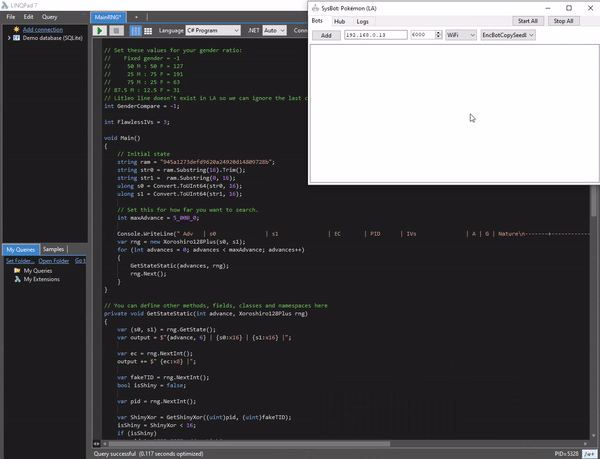Open the Logs tab in SysBot
The height and width of the screenshot is (459, 600).
coord(362,21)
